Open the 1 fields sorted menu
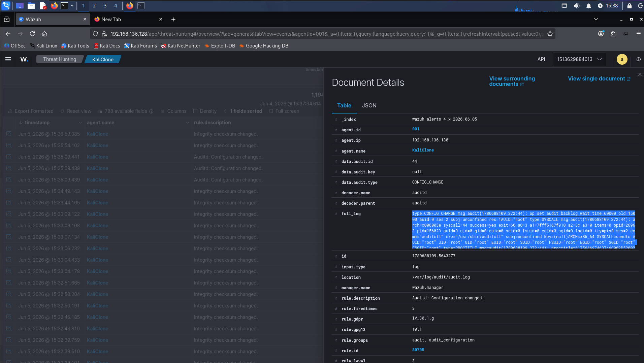 click(x=243, y=111)
